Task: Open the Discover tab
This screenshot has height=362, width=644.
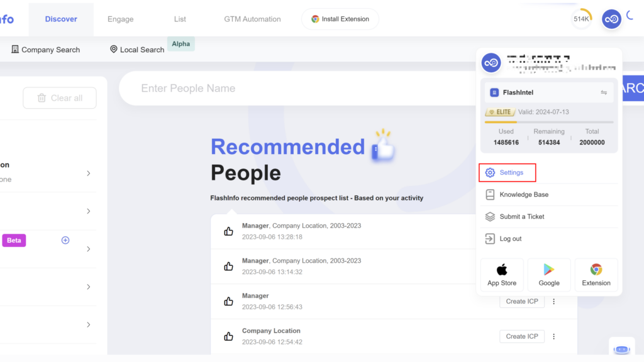Action: [61, 19]
